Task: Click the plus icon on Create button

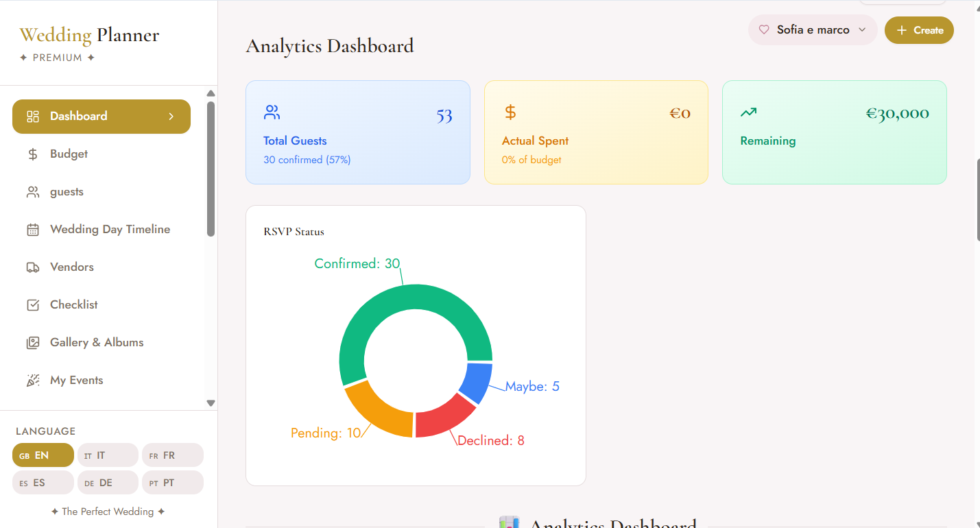Action: pyautogui.click(x=902, y=30)
